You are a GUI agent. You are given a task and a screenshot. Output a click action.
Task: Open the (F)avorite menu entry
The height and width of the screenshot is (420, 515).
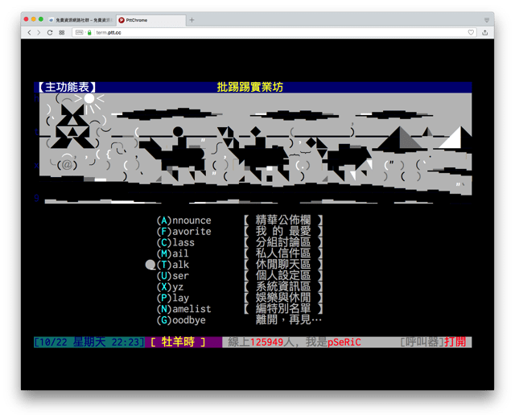pos(183,232)
